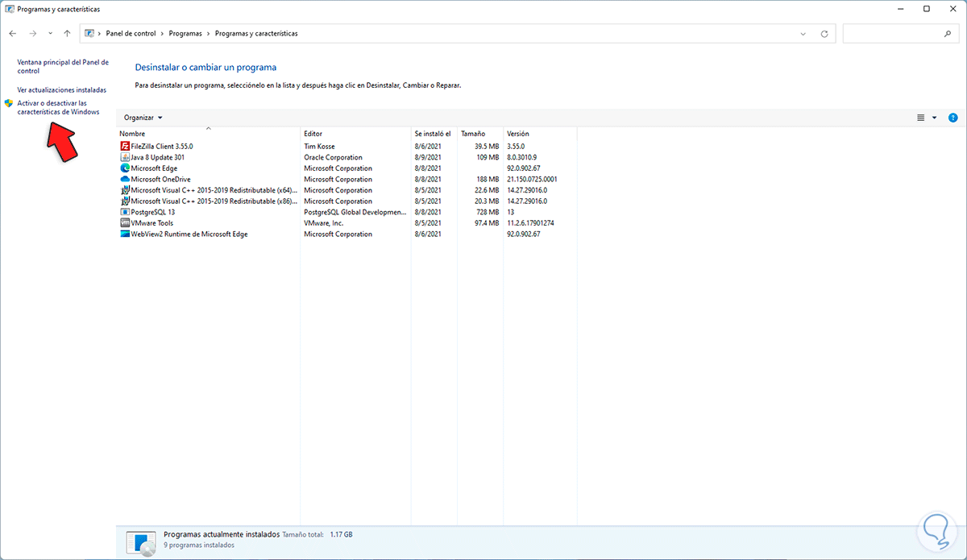This screenshot has height=560, width=967.
Task: Go back using the back arrow
Action: point(13,34)
